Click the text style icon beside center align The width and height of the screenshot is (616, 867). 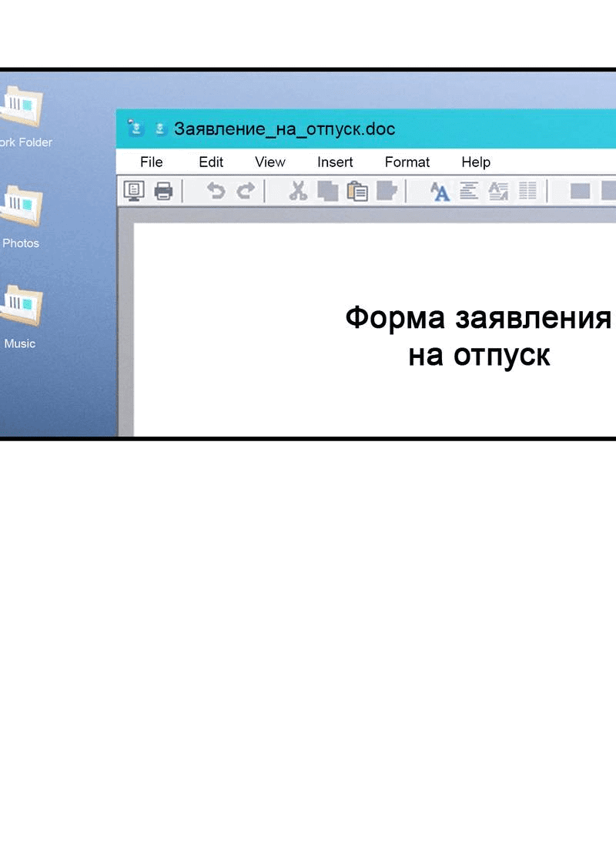click(x=498, y=190)
